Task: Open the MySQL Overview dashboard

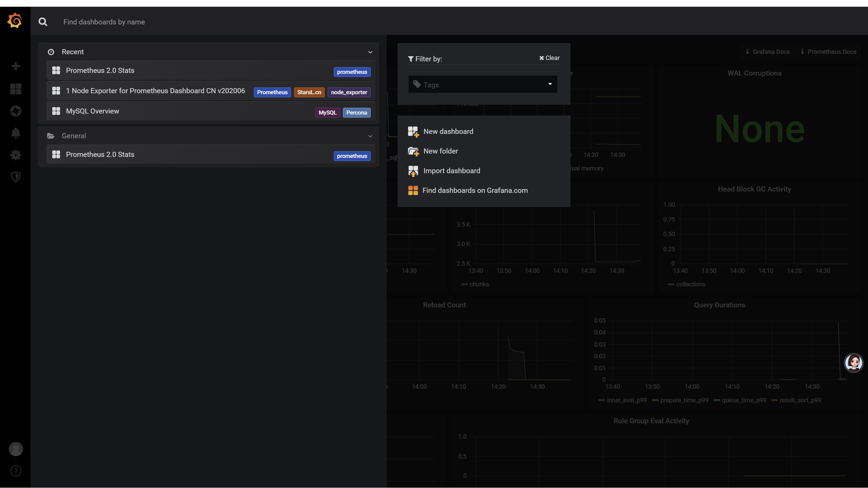Action: (211, 111)
